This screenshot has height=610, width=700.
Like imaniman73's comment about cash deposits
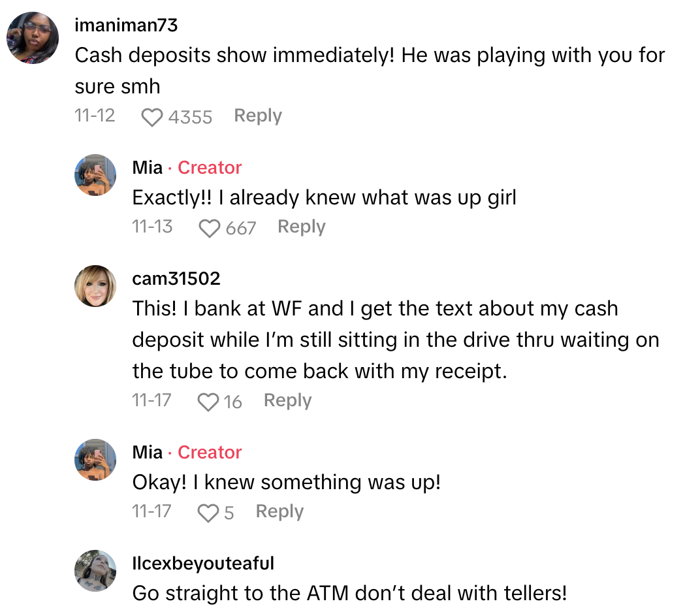point(151,116)
